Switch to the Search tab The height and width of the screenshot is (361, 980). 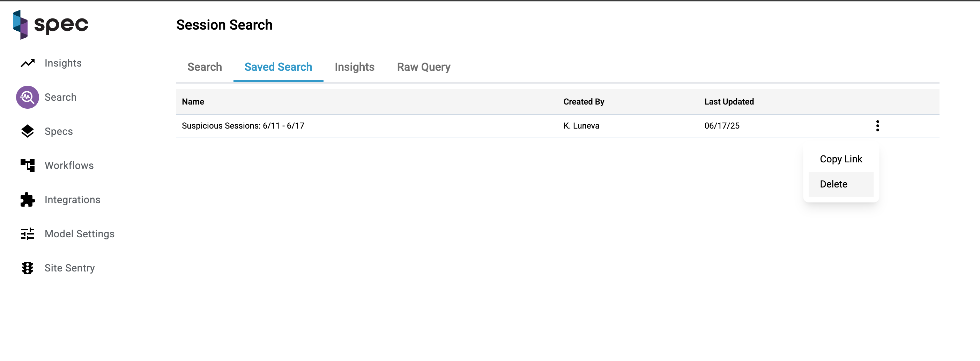point(204,67)
